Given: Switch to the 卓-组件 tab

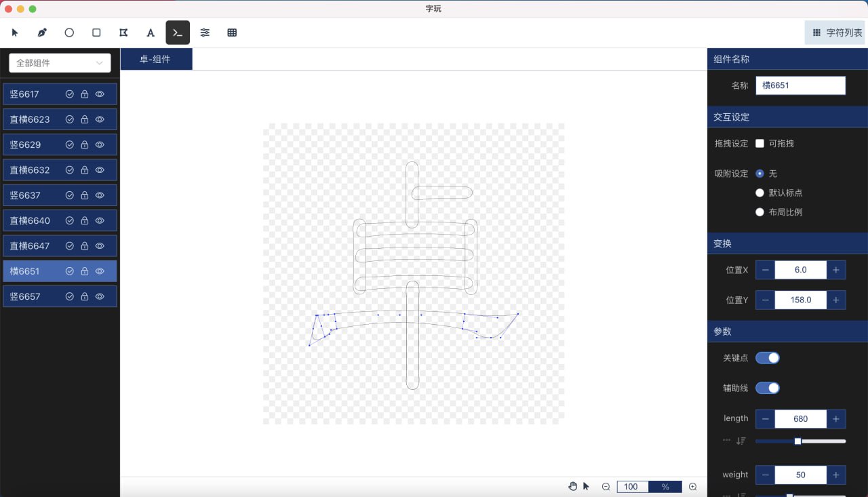Looking at the screenshot, I should tap(155, 59).
